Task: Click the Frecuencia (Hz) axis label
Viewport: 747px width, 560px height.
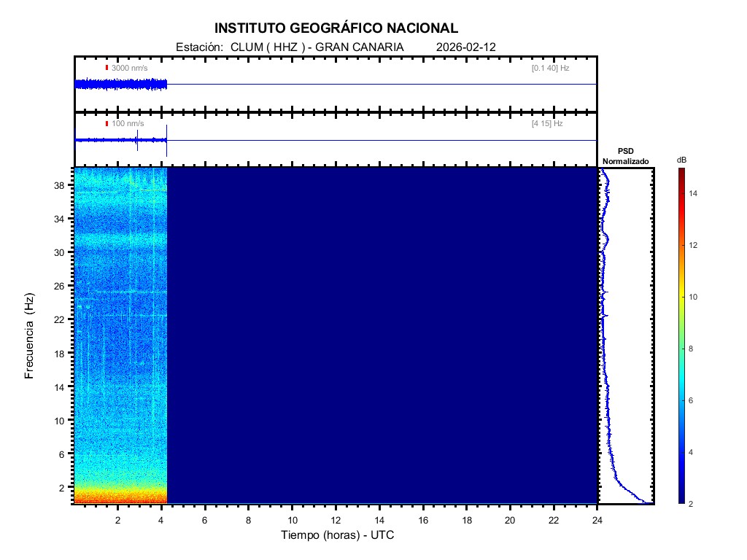Action: pyautogui.click(x=30, y=335)
